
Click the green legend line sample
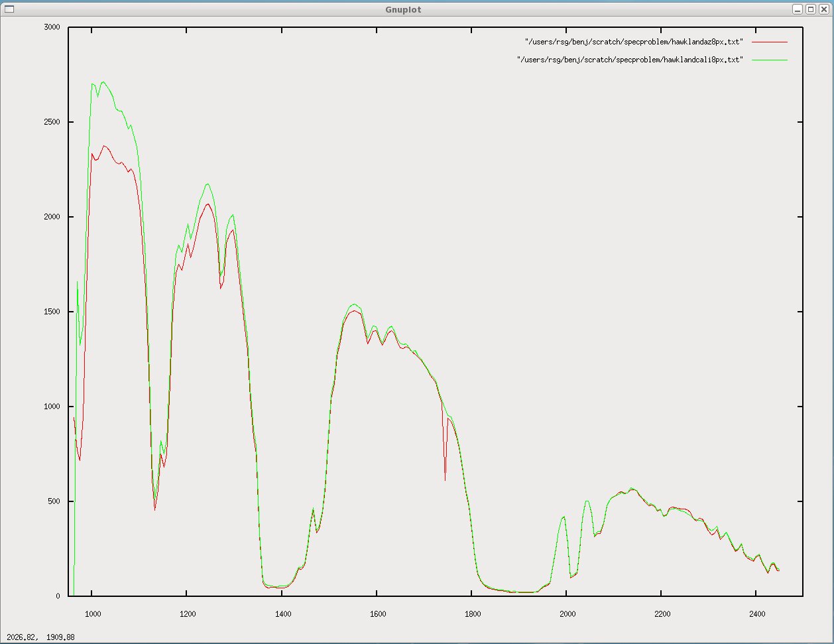[x=770, y=60]
